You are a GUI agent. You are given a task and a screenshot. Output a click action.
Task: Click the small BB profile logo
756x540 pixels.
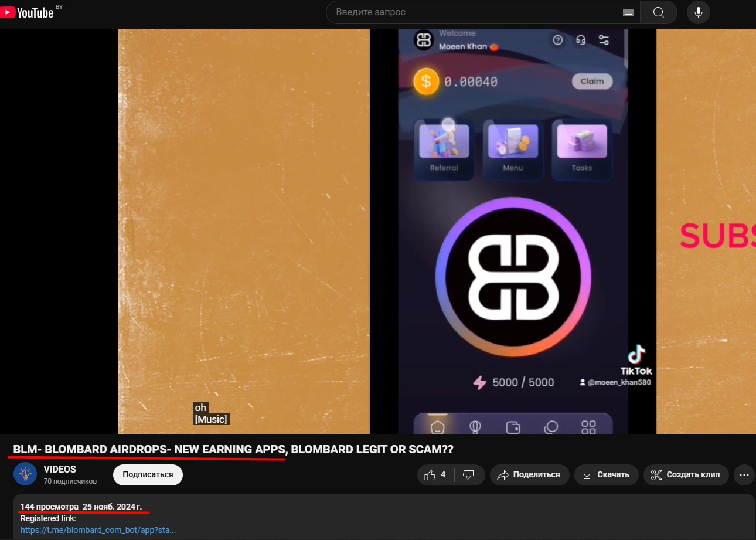tap(423, 40)
